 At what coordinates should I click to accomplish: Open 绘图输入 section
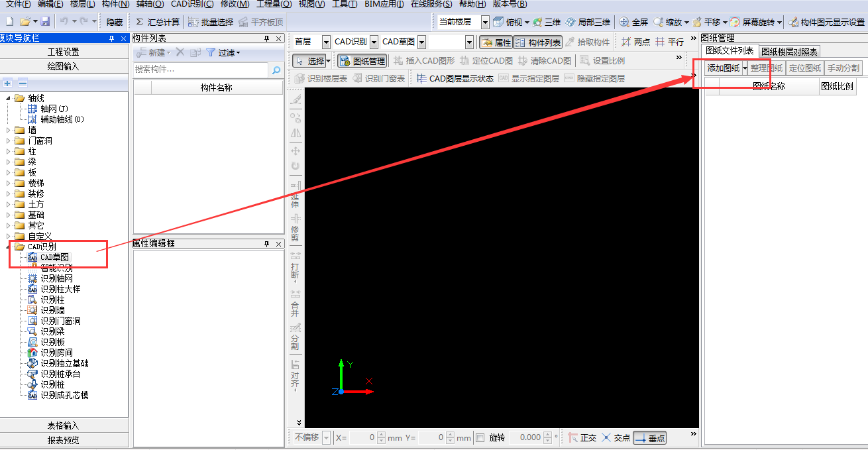[x=64, y=66]
